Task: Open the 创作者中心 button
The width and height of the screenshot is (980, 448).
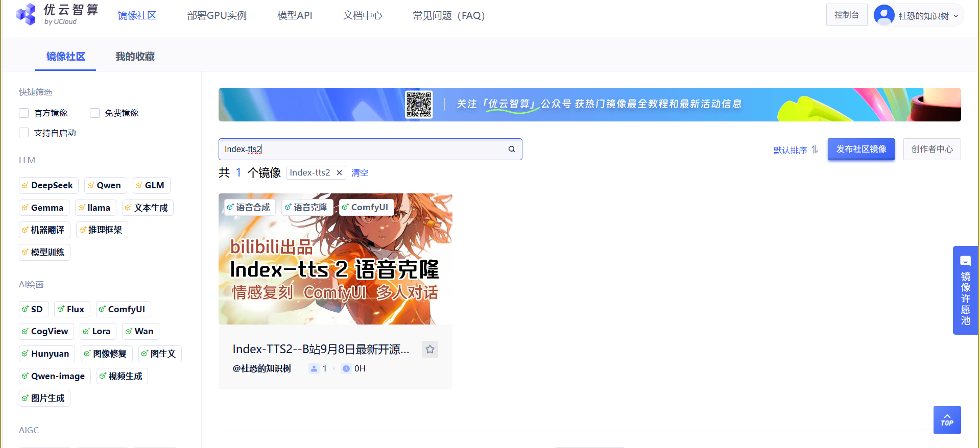Action: [x=932, y=149]
